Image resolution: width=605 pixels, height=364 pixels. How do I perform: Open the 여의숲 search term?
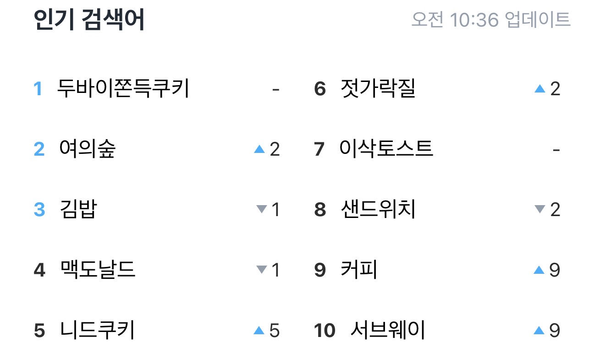pos(87,149)
